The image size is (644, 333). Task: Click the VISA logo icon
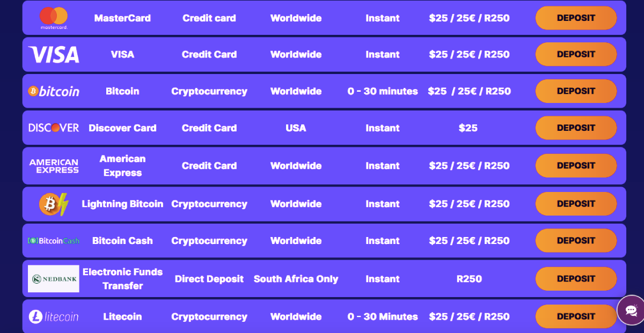click(54, 55)
